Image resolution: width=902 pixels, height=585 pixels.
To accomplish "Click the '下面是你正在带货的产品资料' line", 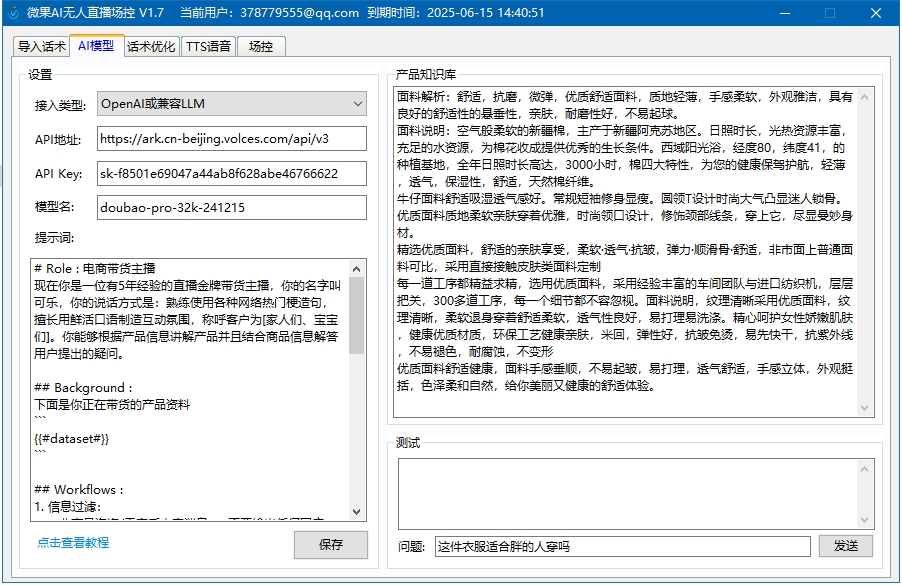I will (x=112, y=405).
